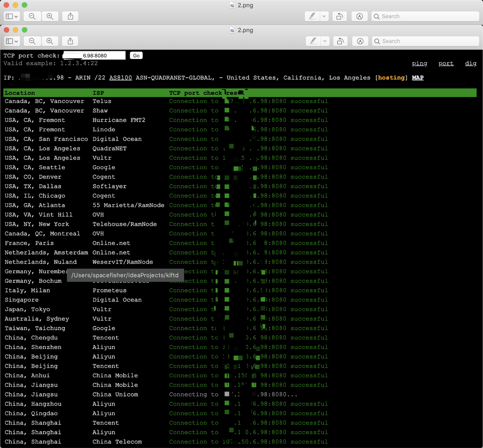Expand highlight color chevron in front window
Viewport: 483px width, 448px height.
tap(325, 41)
